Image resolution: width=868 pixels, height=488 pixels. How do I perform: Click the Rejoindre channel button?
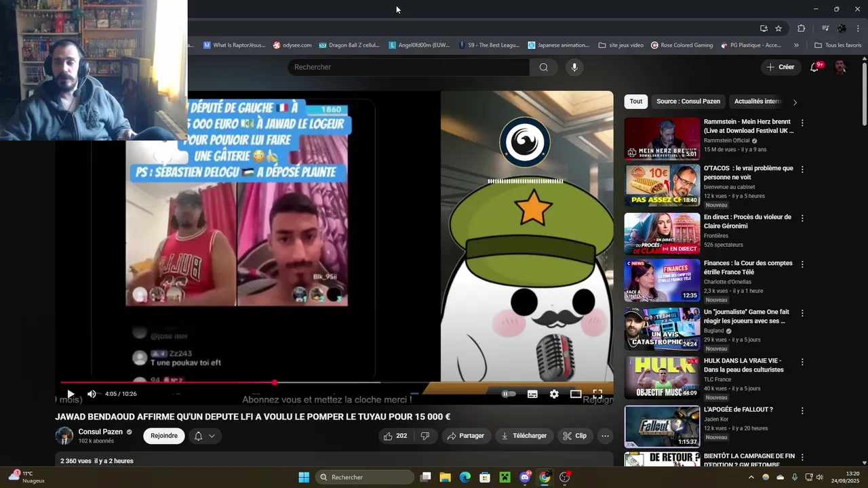tap(164, 436)
